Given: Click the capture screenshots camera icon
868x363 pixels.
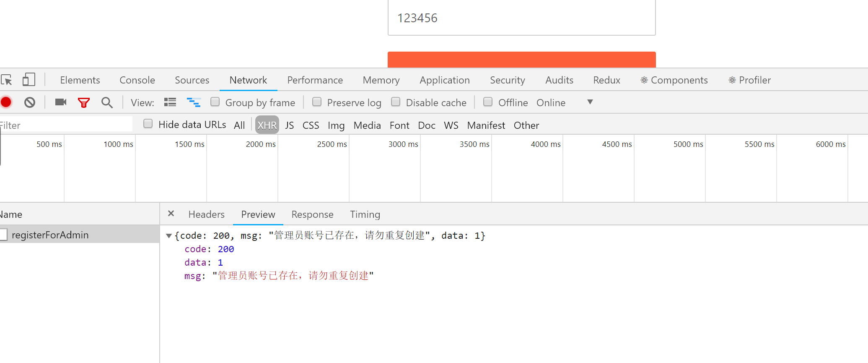Looking at the screenshot, I should (61, 102).
